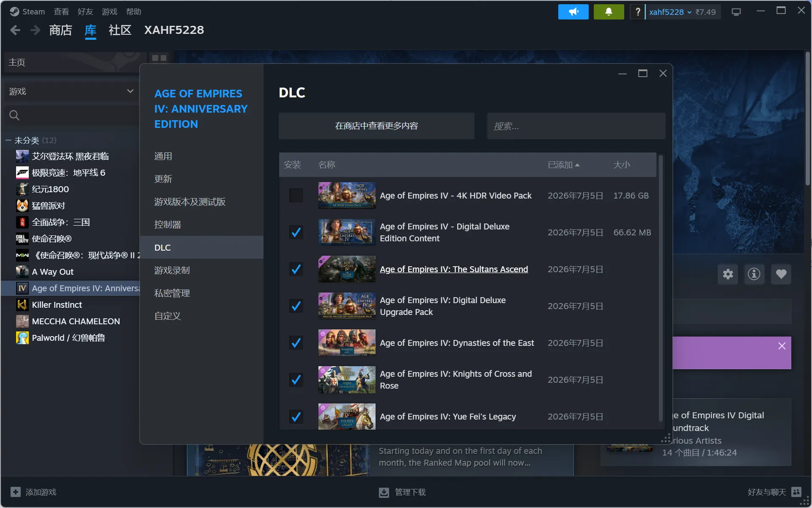The width and height of the screenshot is (812, 508).
Task: Click 在商店中查看更多内容 button
Action: coord(376,126)
